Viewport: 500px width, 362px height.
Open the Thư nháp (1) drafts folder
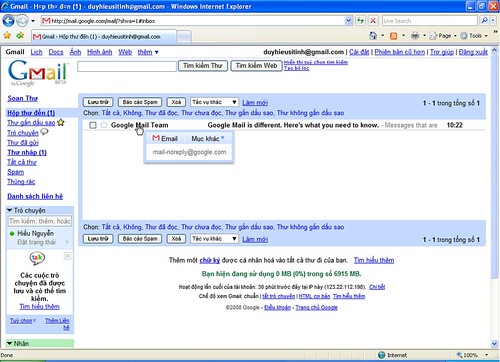(x=27, y=152)
